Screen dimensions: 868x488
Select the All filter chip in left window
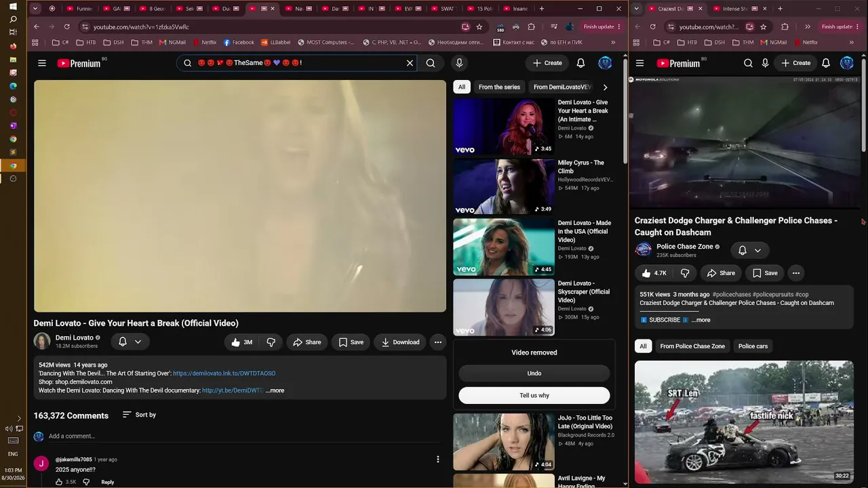[462, 87]
